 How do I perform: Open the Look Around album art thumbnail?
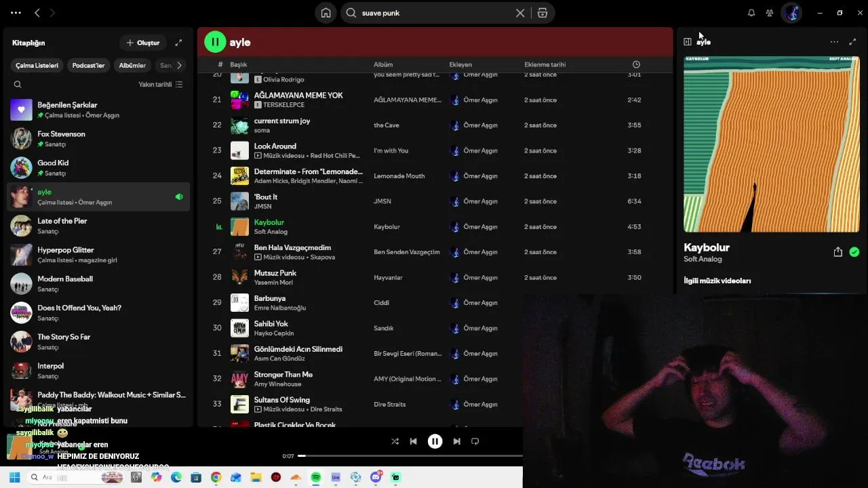239,150
